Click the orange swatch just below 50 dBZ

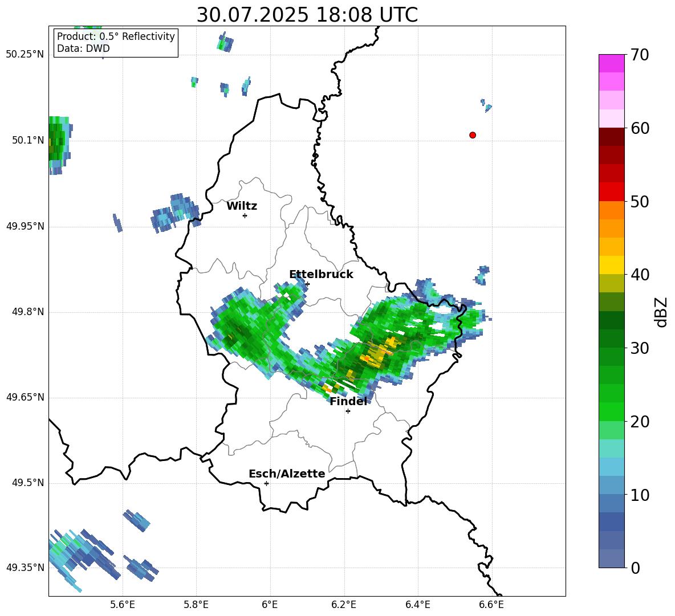(x=611, y=210)
